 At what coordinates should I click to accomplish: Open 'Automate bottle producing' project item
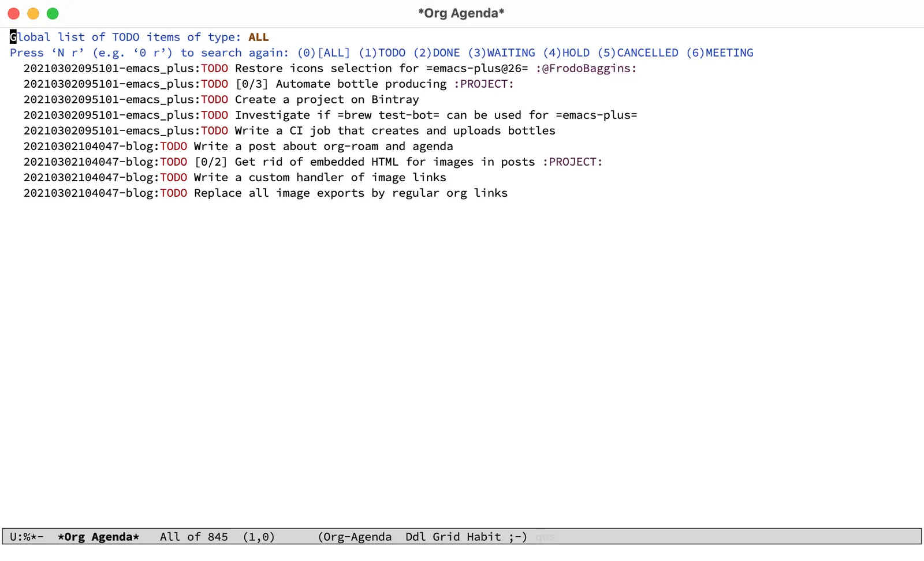point(361,84)
